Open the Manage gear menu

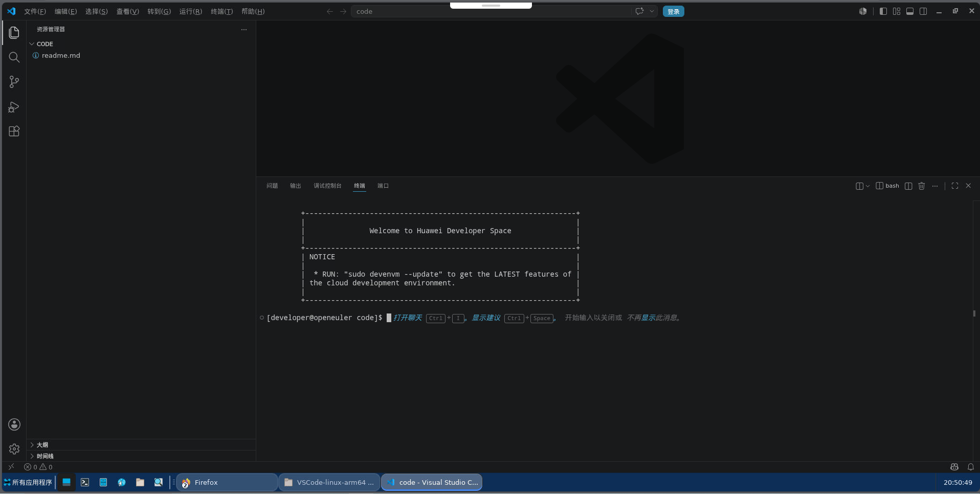point(14,449)
